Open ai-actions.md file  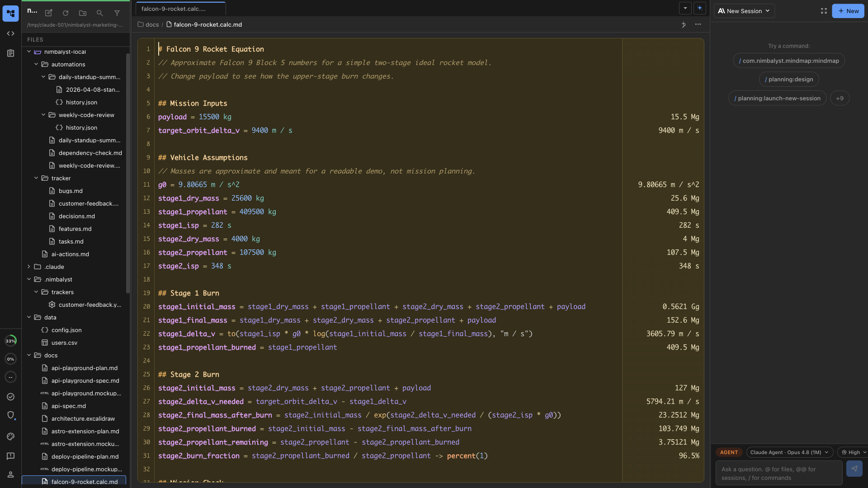(x=70, y=254)
